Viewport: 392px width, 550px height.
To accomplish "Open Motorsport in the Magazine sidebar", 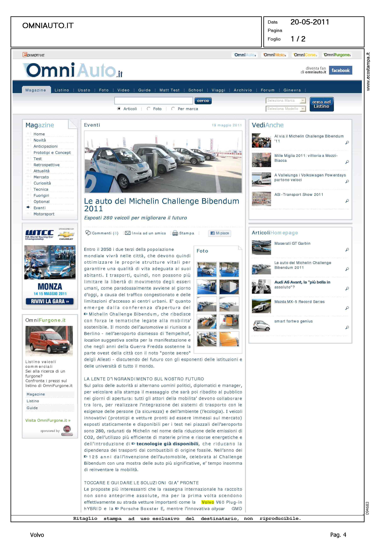I will [x=44, y=214].
